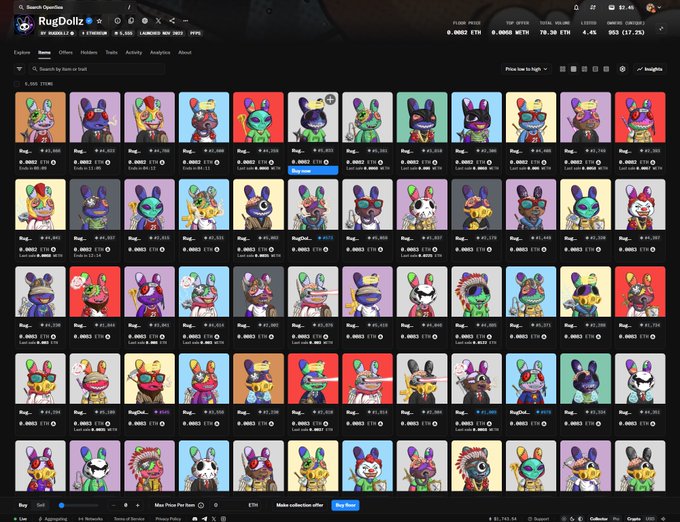Open collection info circle icon

(118, 21)
